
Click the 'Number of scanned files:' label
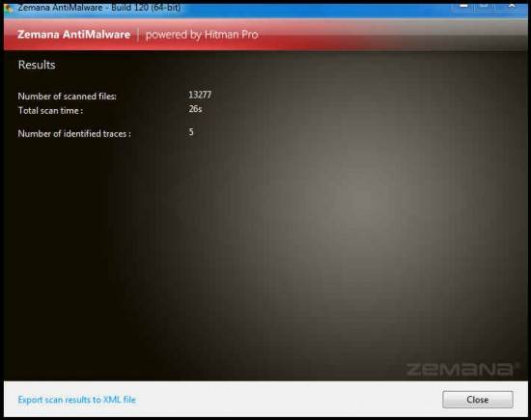67,97
